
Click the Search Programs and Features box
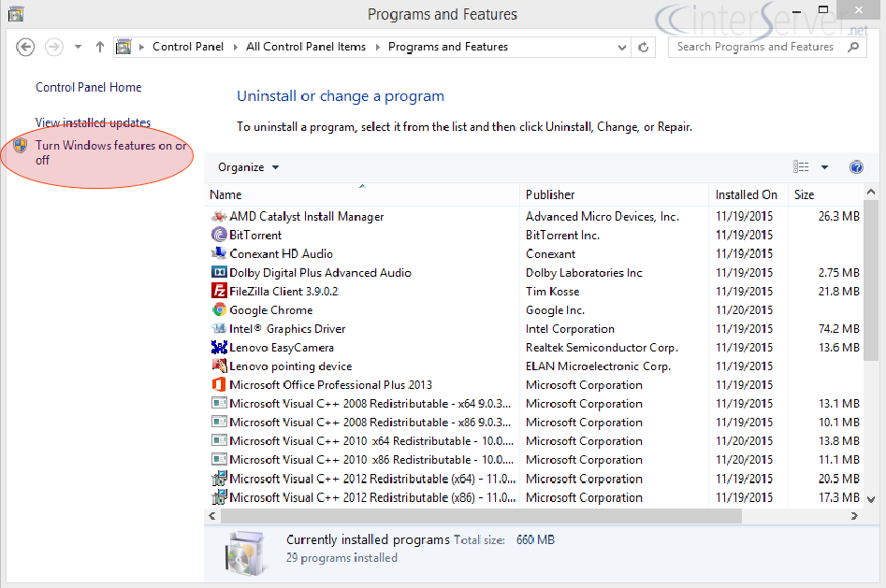(x=767, y=47)
